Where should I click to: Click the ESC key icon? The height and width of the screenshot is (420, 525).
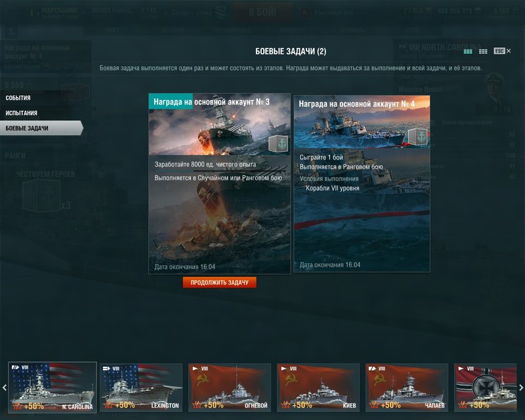coord(499,51)
